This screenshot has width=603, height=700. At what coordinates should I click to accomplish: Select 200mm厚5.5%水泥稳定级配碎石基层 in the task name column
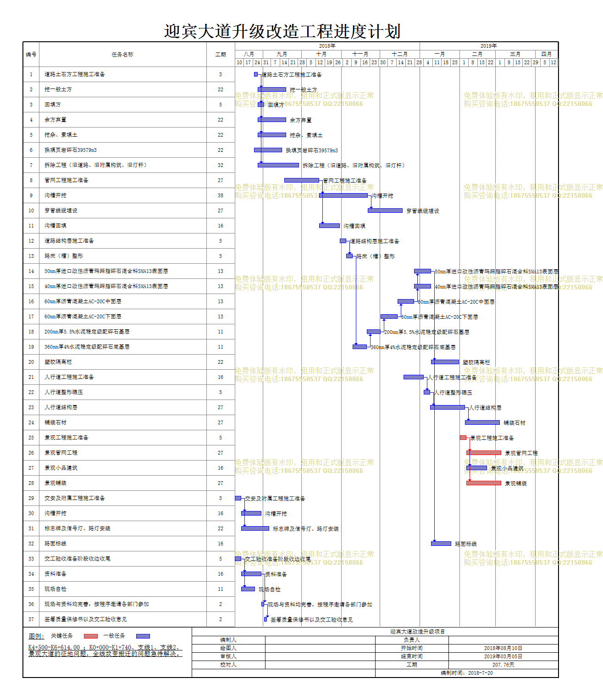[87, 332]
